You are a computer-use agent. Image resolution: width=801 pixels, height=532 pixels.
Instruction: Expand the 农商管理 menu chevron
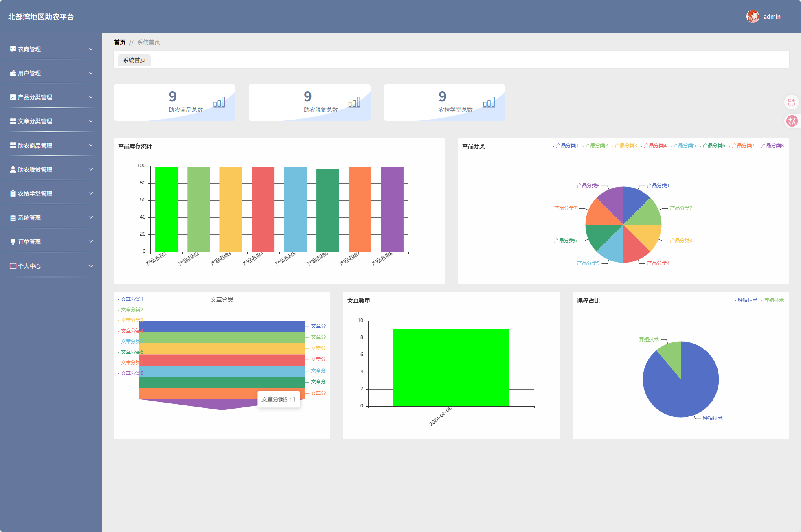pos(91,49)
